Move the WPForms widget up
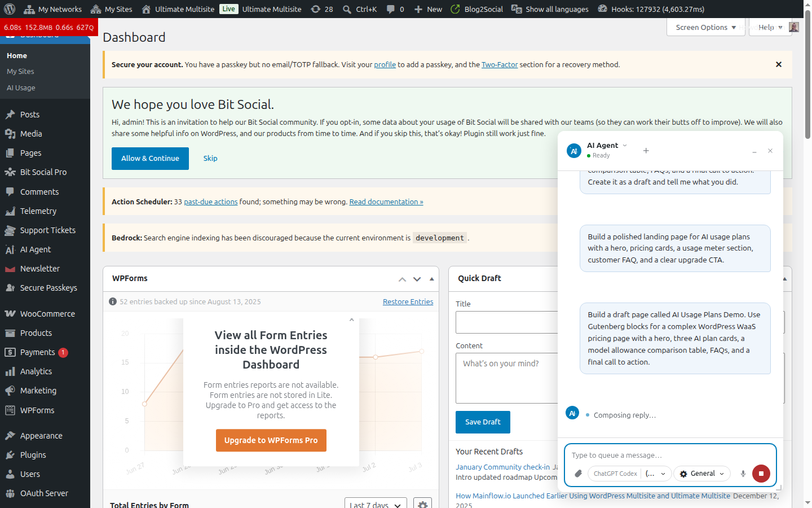 point(402,279)
